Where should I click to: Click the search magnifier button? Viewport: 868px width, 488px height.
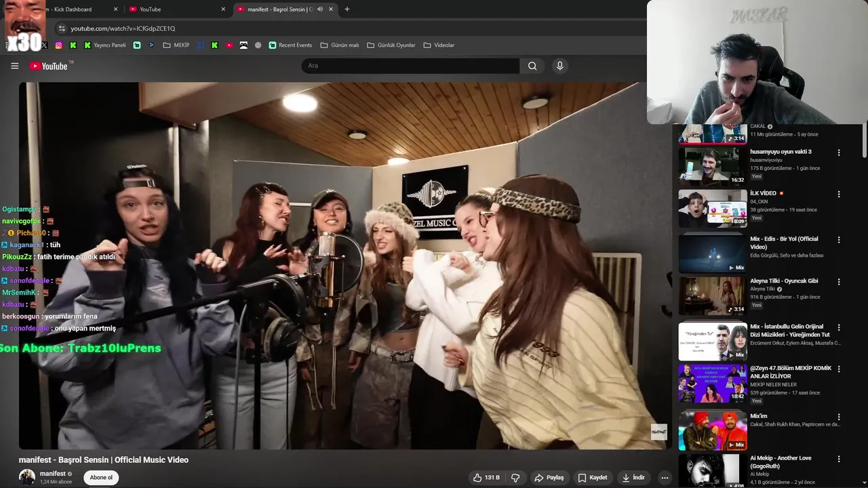[x=532, y=66]
